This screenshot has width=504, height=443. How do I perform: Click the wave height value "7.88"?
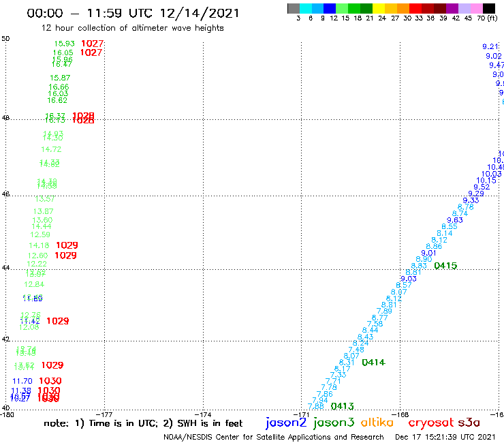316,406
